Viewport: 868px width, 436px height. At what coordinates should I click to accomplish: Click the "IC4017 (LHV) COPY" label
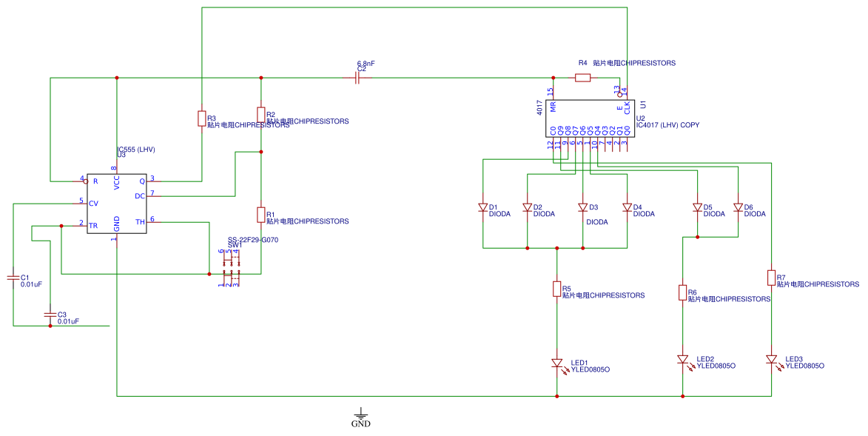(667, 125)
